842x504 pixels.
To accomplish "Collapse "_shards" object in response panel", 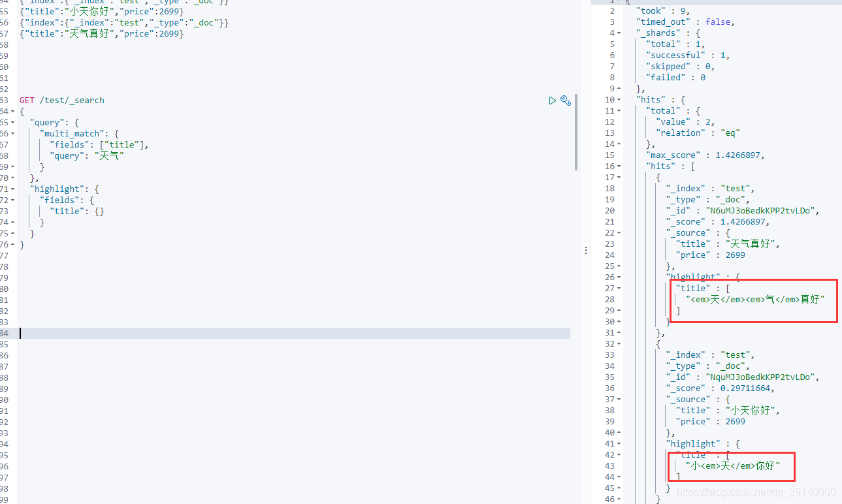I will (x=618, y=33).
